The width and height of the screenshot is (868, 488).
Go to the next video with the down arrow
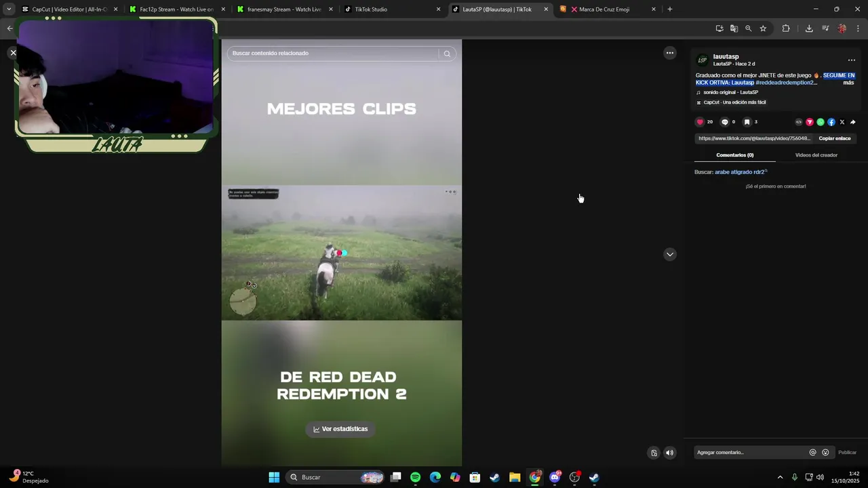[x=670, y=254]
